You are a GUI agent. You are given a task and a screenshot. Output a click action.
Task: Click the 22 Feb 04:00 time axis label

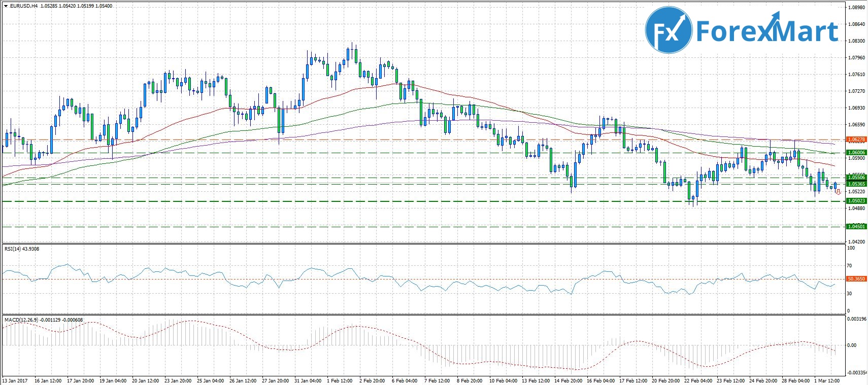pos(698,380)
